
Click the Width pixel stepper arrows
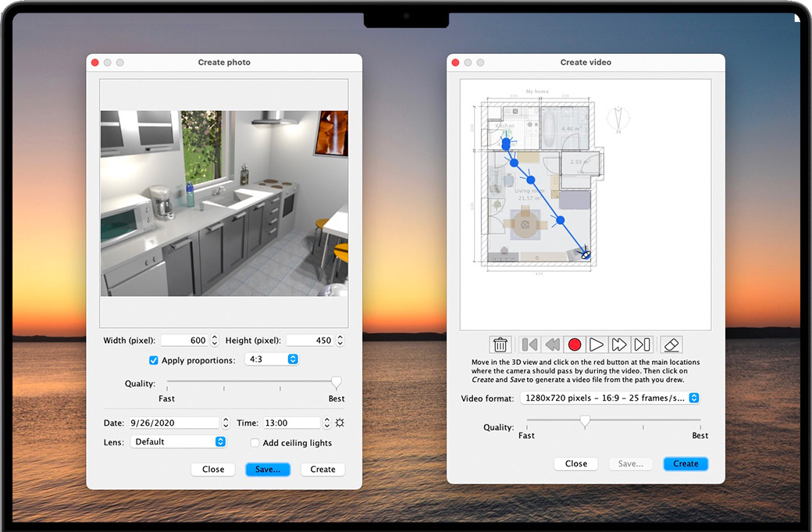pyautogui.click(x=215, y=341)
